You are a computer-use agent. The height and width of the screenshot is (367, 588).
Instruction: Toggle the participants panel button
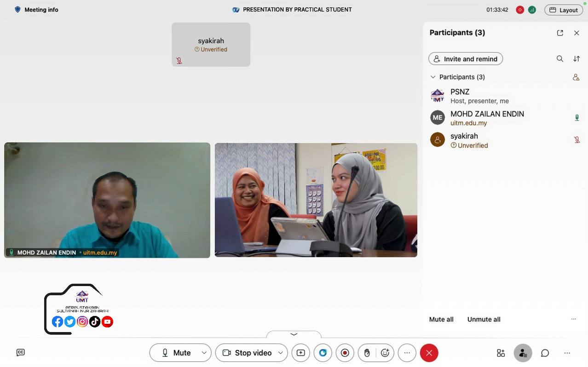(x=523, y=353)
